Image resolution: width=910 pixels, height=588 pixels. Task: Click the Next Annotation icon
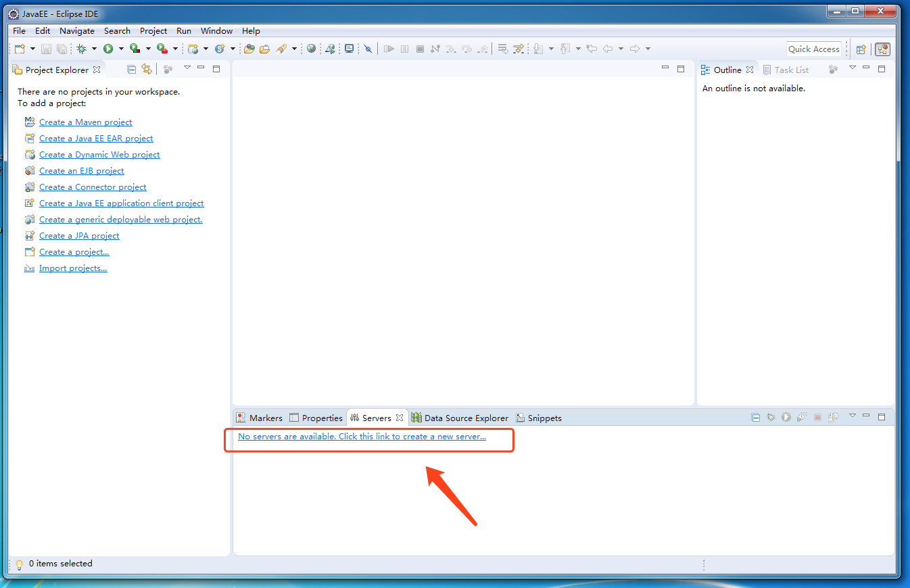click(x=538, y=49)
